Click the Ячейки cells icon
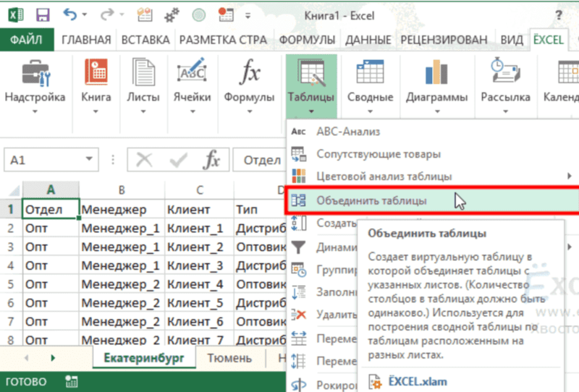This screenshot has height=392, width=579. click(x=192, y=74)
